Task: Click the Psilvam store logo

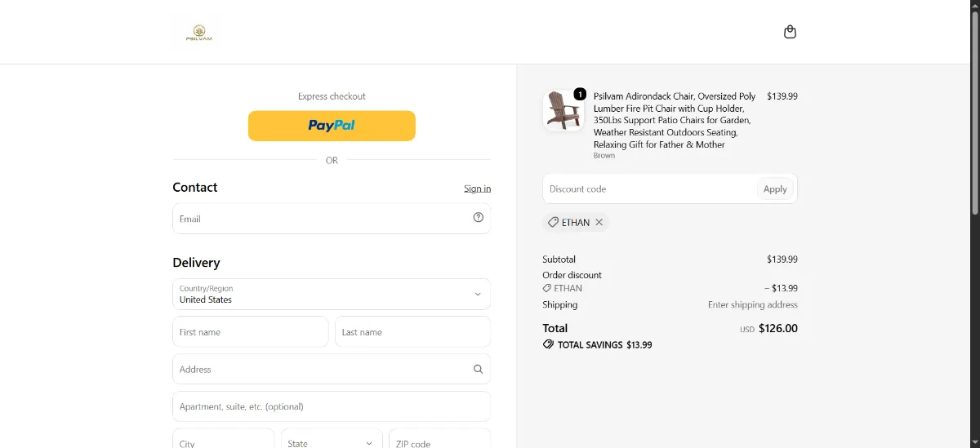Action: coord(198,33)
